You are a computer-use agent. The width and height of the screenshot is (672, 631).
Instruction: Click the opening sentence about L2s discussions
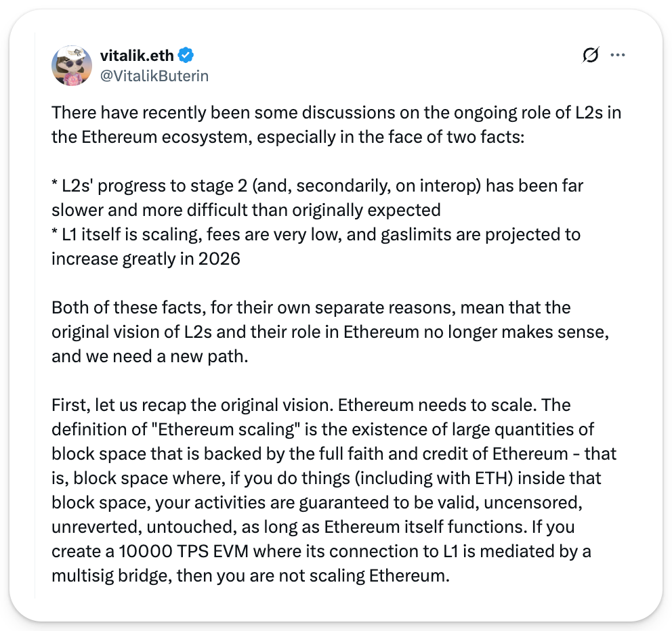tap(336, 112)
